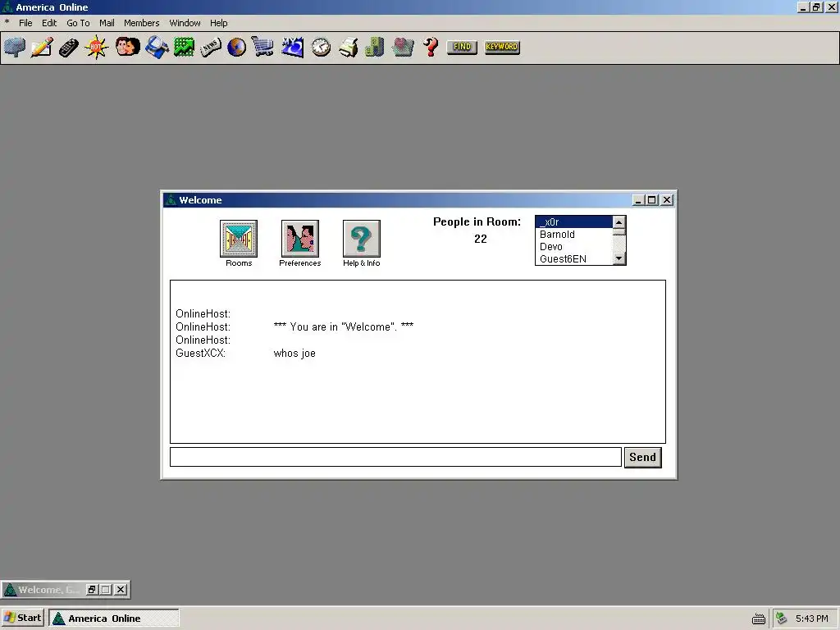The image size is (840, 630).
Task: Open the Stocks green chart icon
Action: point(184,47)
